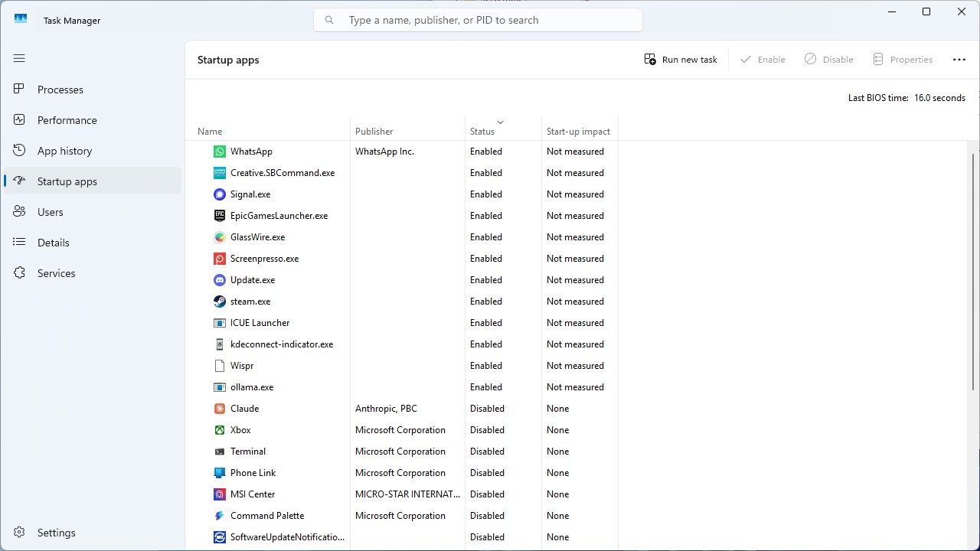Viewport: 980px width, 551px height.
Task: Open the more options ellipsis menu
Action: click(959, 60)
